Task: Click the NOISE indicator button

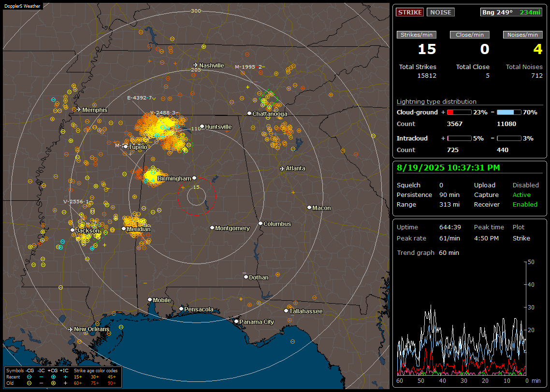Action: tap(441, 12)
